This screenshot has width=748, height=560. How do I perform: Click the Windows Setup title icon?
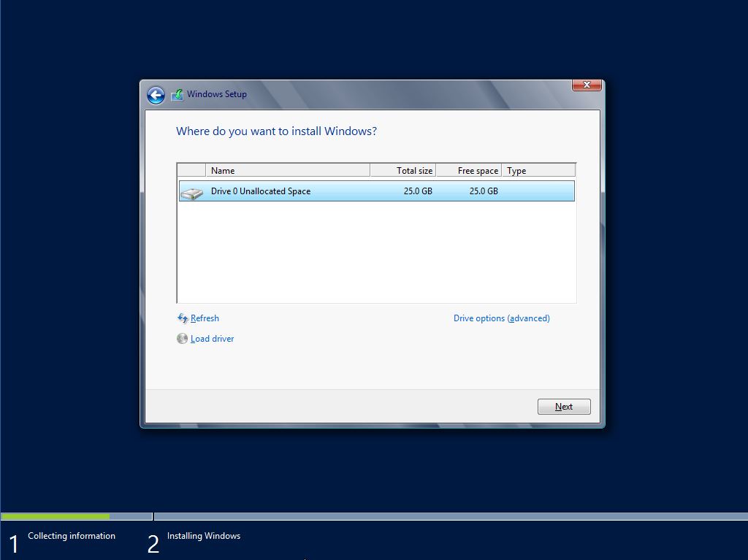tap(177, 94)
